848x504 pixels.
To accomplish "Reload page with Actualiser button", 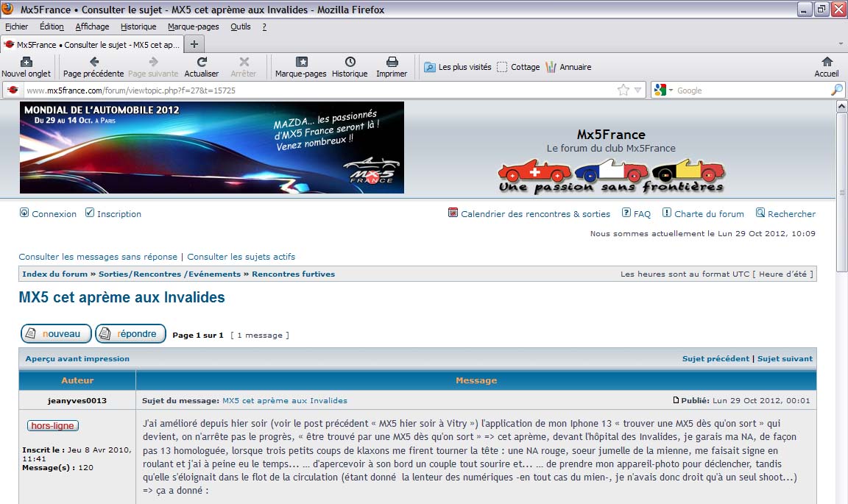I will [x=202, y=67].
